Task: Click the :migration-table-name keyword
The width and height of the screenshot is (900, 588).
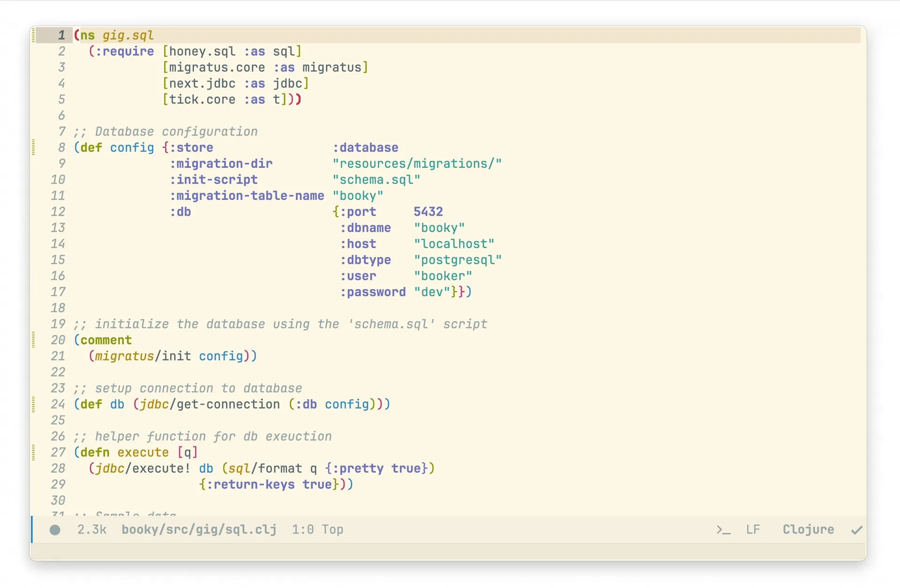Action: click(247, 196)
